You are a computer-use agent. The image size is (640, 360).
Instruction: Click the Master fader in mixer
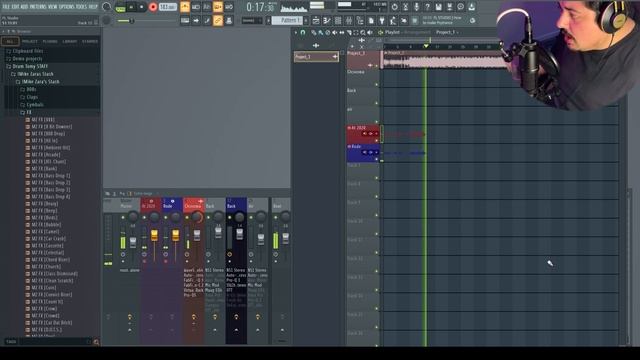click(x=133, y=242)
